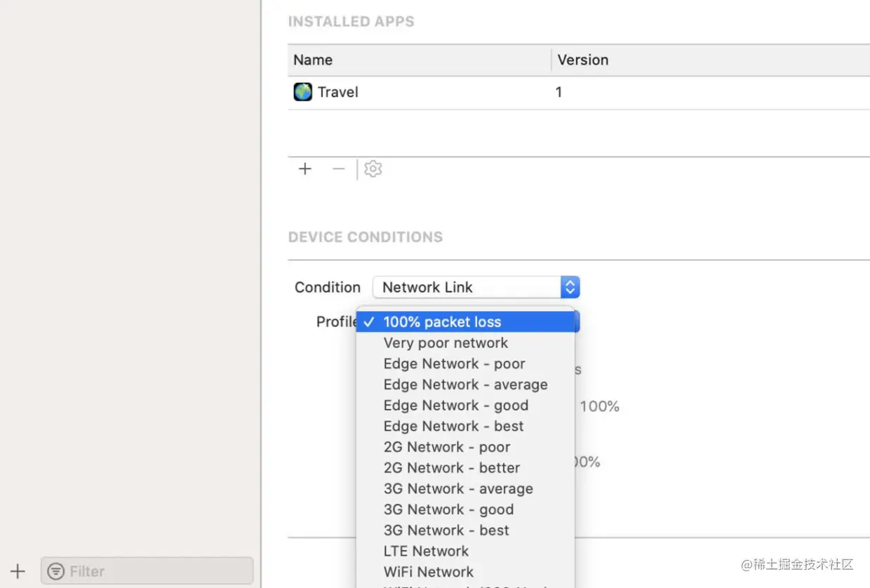The width and height of the screenshot is (870, 588).
Task: Click the Travel app globe icon
Action: tap(302, 92)
